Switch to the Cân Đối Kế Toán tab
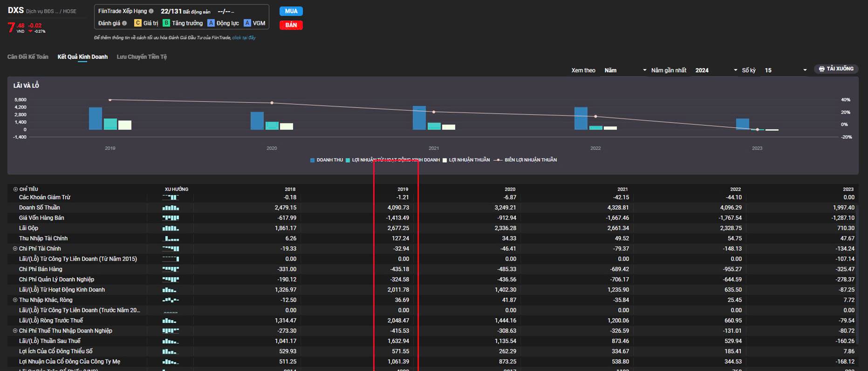Image resolution: width=868 pixels, height=371 pixels. click(28, 57)
